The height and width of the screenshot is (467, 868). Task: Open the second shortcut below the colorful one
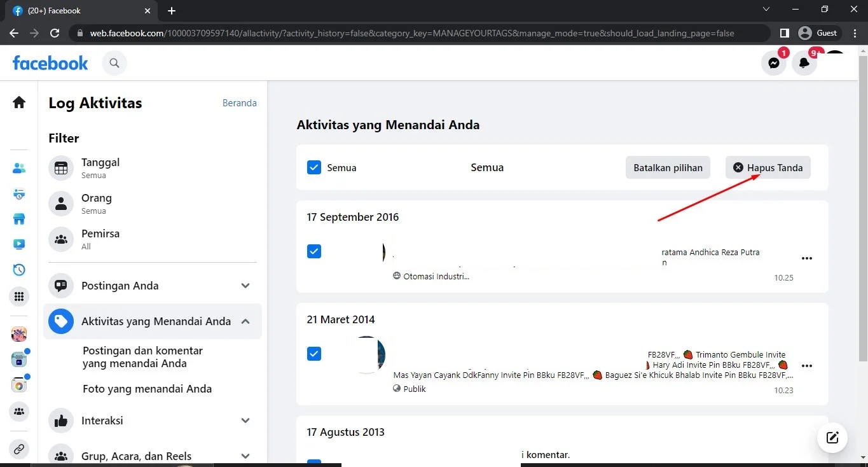[19, 359]
